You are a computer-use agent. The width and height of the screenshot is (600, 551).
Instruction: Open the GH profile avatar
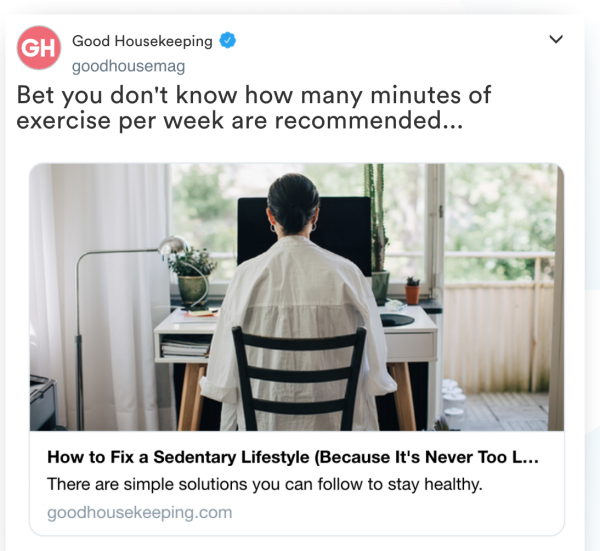tap(39, 48)
